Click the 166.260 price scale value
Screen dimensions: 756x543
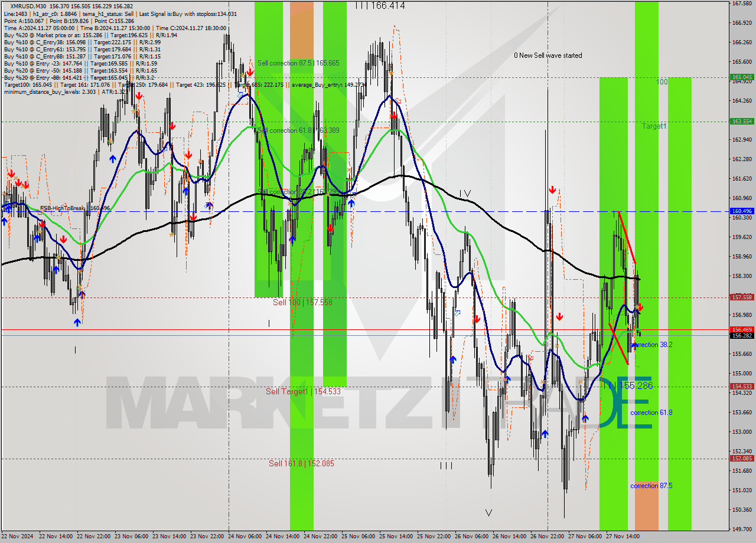tap(742, 42)
